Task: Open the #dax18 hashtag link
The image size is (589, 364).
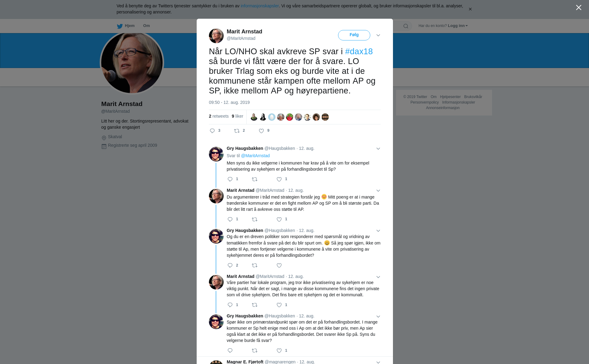Action: click(359, 51)
